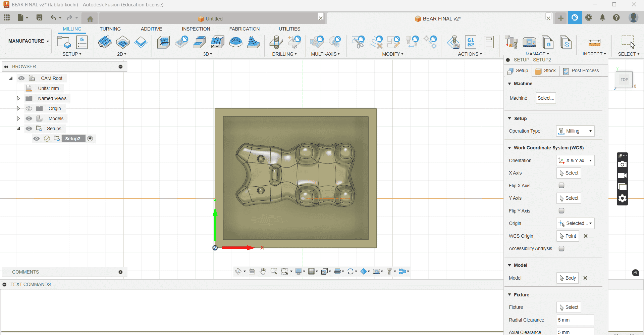Expand the Named Views node
Screen dimensions: 644x335
(18, 98)
